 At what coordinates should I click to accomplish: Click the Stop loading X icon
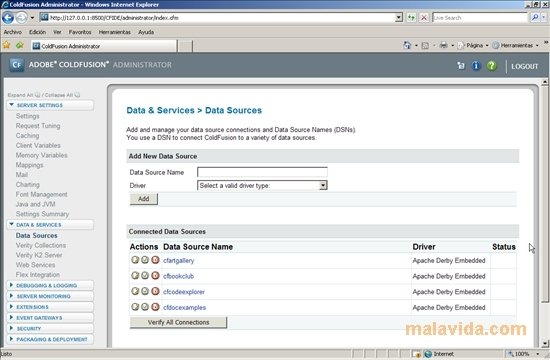tap(424, 18)
